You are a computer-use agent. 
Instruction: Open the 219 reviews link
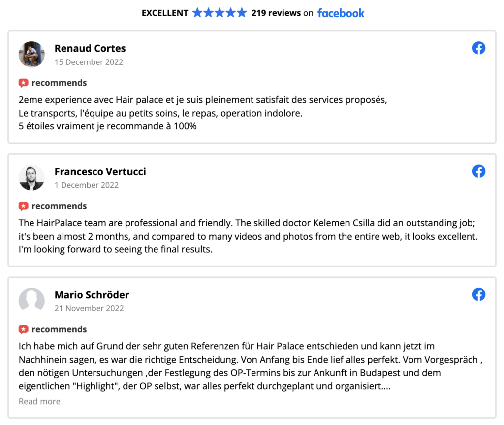click(276, 13)
